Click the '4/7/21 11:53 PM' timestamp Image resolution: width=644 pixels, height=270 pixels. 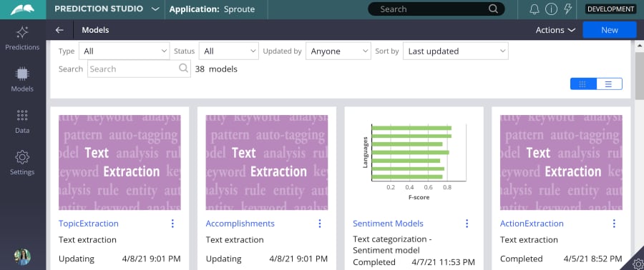coord(443,262)
